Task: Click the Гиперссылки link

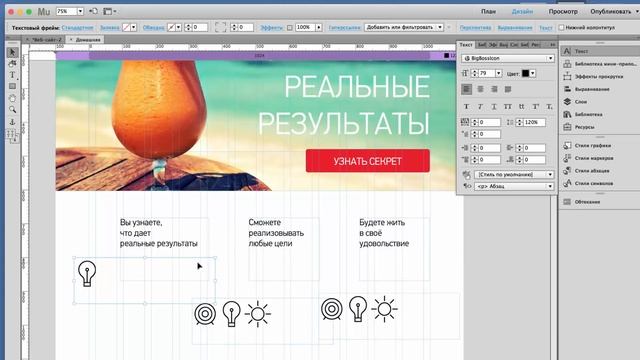Action: [x=344, y=28]
